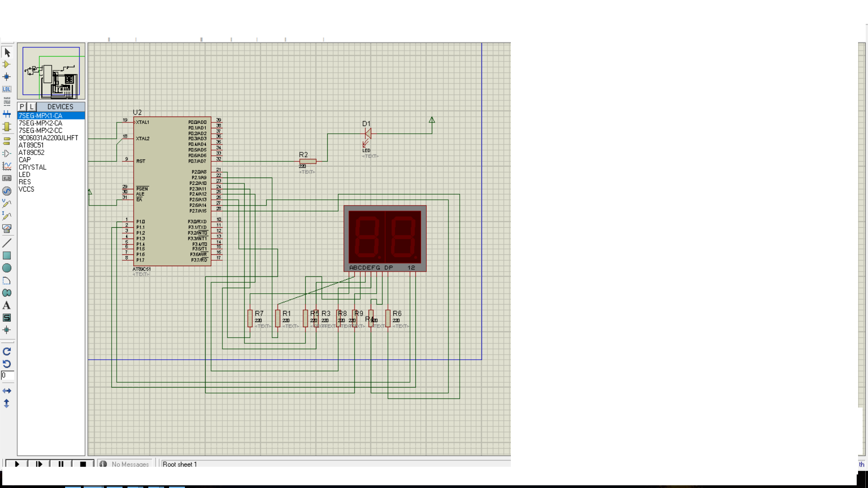
Task: Click Y-Mirror vertical flip button
Action: pos(7,404)
